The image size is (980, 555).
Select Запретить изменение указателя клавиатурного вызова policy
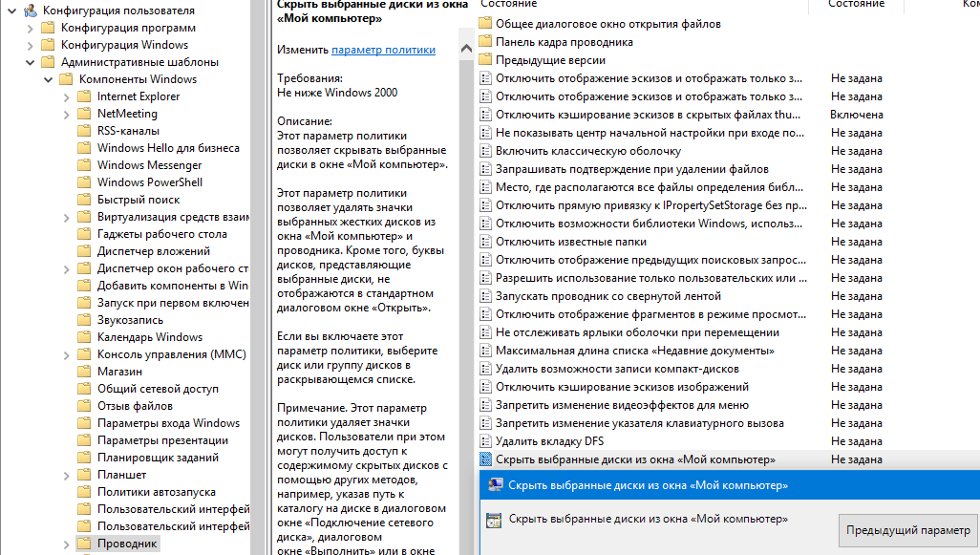[x=639, y=422]
